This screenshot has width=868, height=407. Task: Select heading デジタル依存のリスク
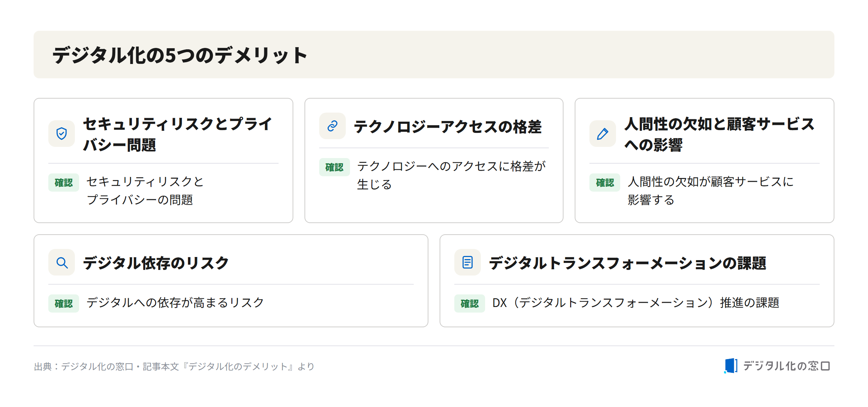tap(156, 263)
